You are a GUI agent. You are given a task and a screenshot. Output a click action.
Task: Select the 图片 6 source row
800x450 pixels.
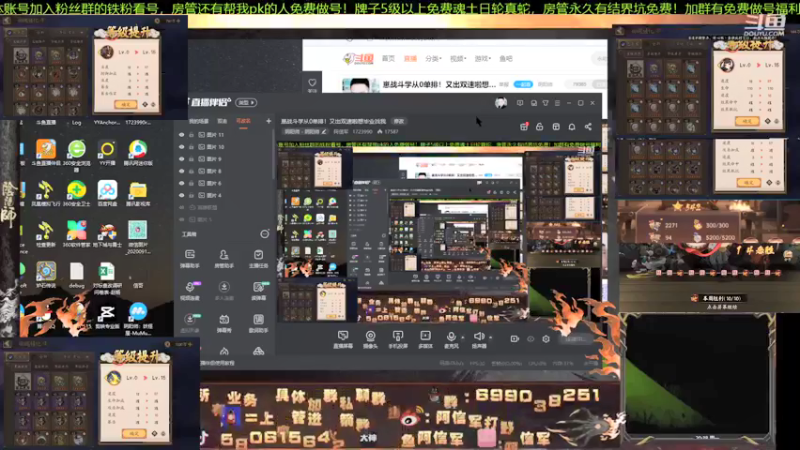click(x=224, y=183)
